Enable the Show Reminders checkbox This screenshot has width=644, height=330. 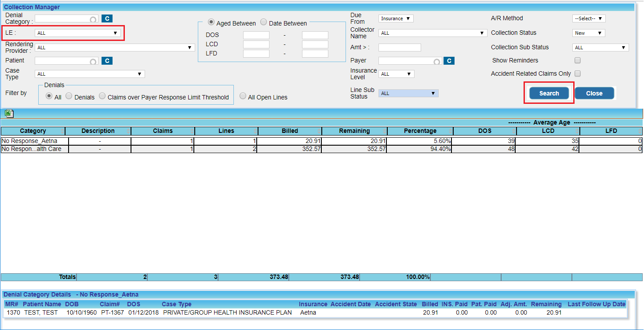(x=578, y=60)
